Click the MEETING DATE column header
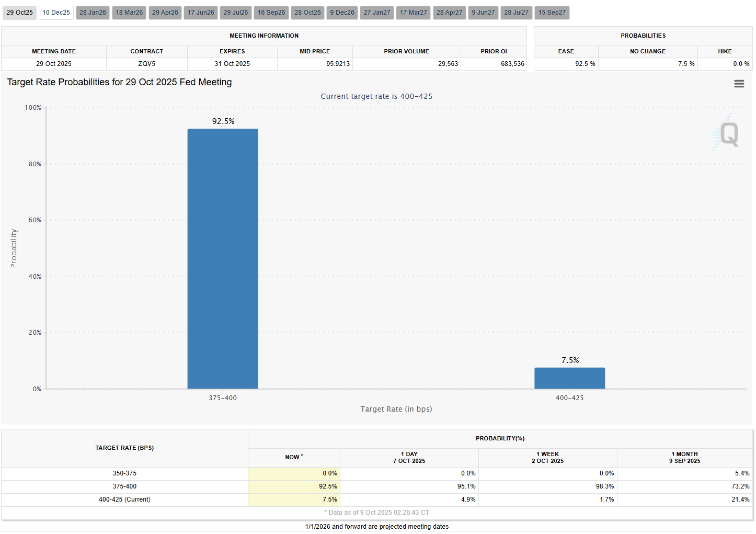This screenshot has width=756, height=534. pyautogui.click(x=54, y=51)
